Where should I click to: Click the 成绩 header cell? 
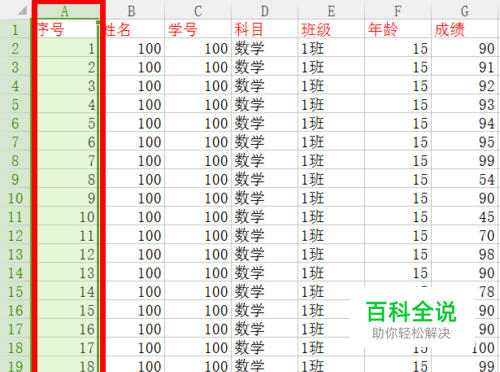[x=465, y=29]
